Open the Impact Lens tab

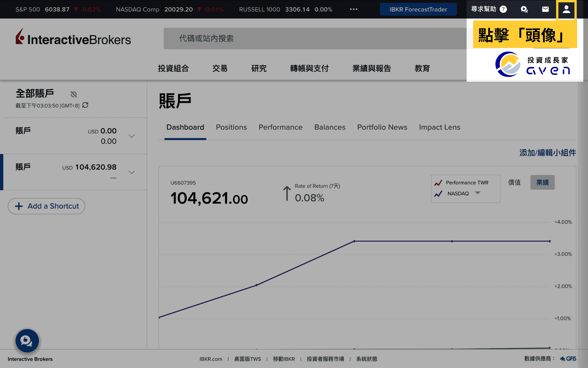pos(439,127)
